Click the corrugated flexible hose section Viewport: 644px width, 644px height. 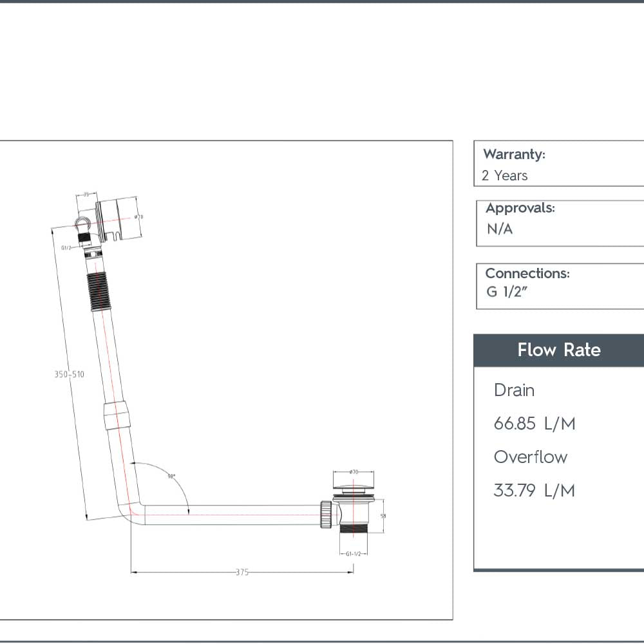97,294
